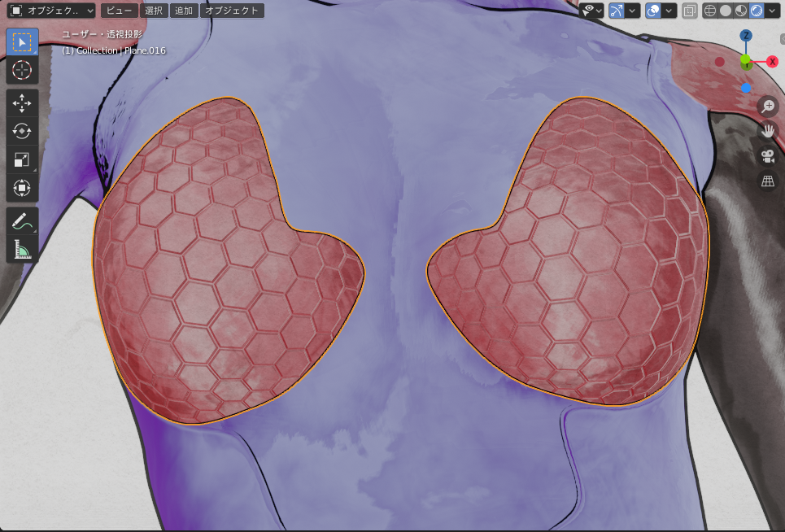
Task: Switch to solid shading
Action: (x=726, y=11)
